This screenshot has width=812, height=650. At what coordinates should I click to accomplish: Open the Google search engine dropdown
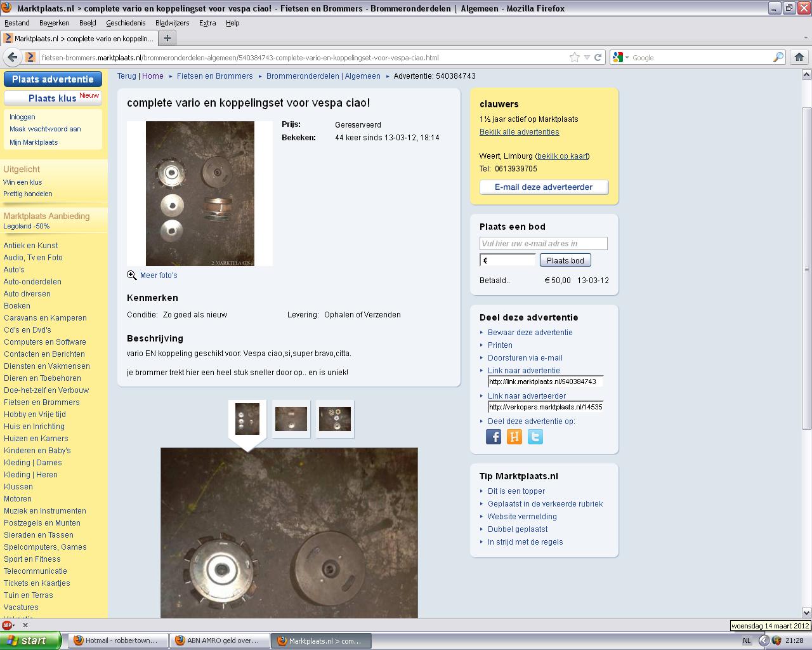coord(622,57)
